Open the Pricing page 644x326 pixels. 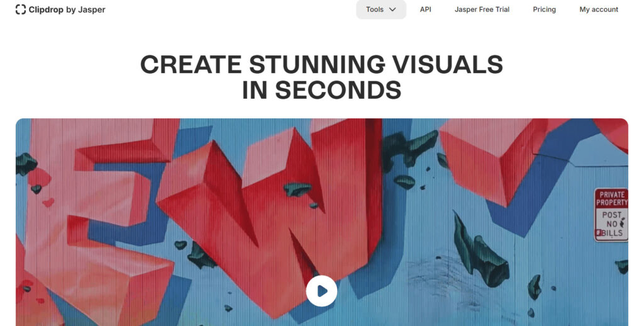544,9
